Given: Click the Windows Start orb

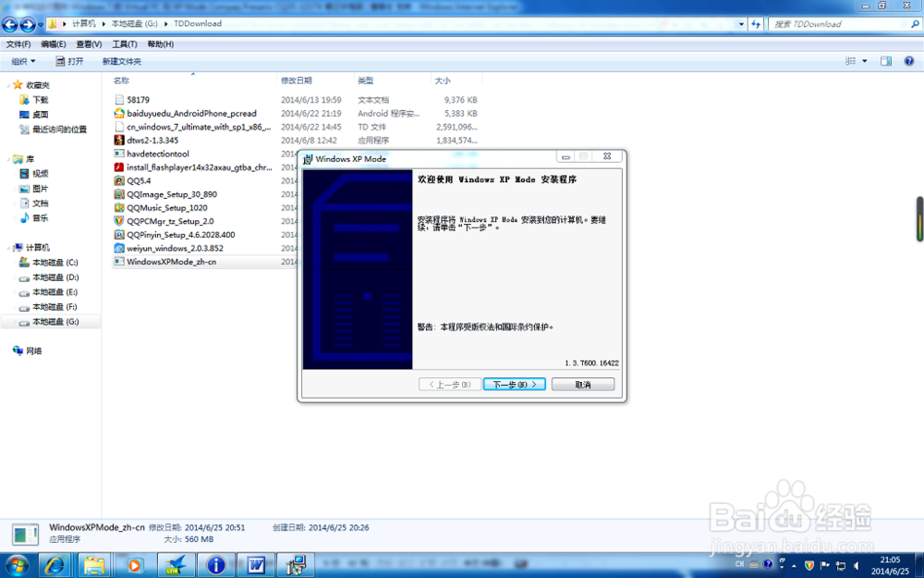Looking at the screenshot, I should 18,566.
